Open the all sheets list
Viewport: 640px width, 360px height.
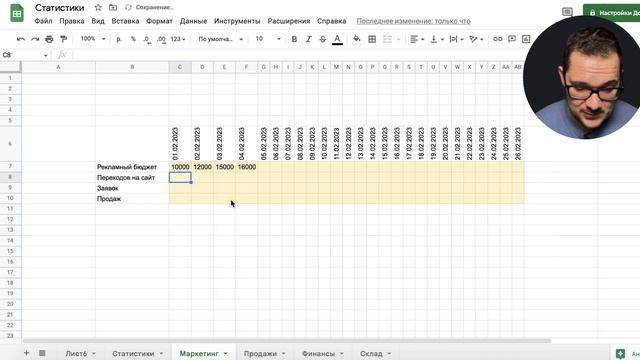(42, 353)
